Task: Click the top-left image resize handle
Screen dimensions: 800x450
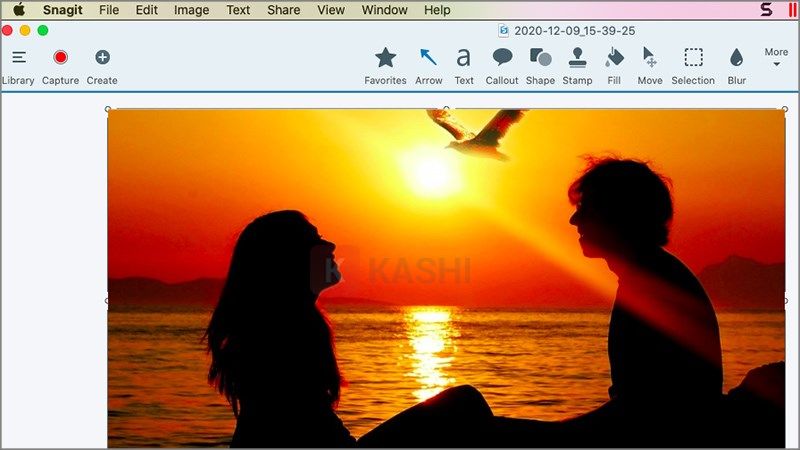Action: [x=108, y=109]
